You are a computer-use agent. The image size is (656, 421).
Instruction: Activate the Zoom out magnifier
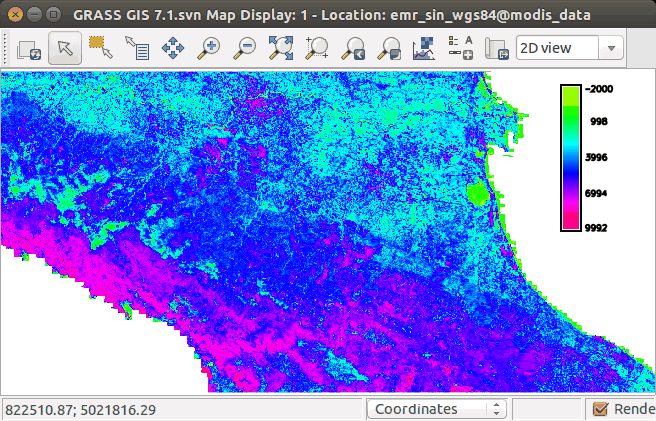point(244,48)
